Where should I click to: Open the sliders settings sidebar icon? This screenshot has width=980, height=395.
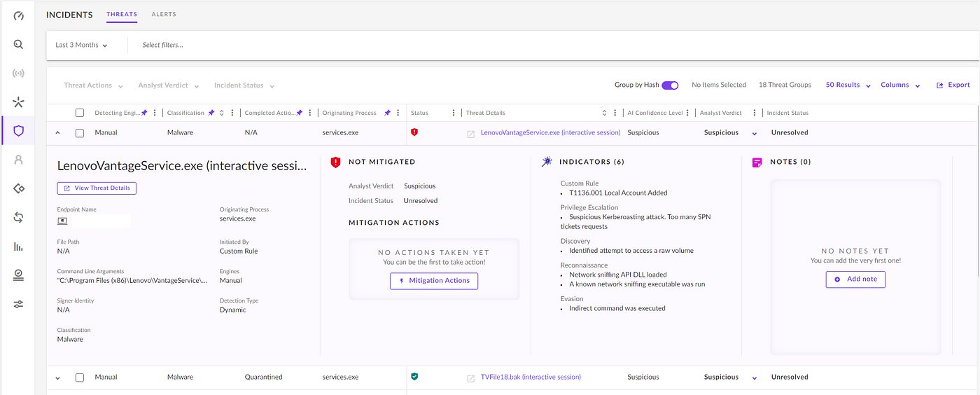(19, 304)
